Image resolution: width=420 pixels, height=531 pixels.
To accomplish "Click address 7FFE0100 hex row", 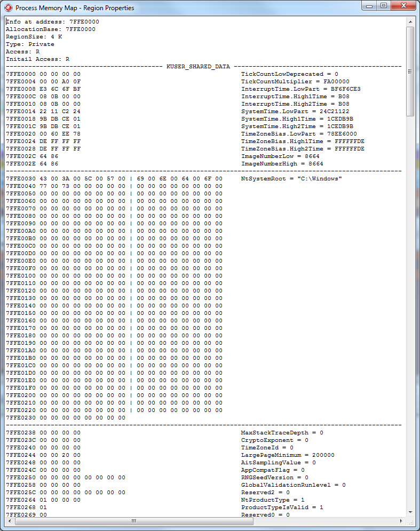I will [x=114, y=275].
